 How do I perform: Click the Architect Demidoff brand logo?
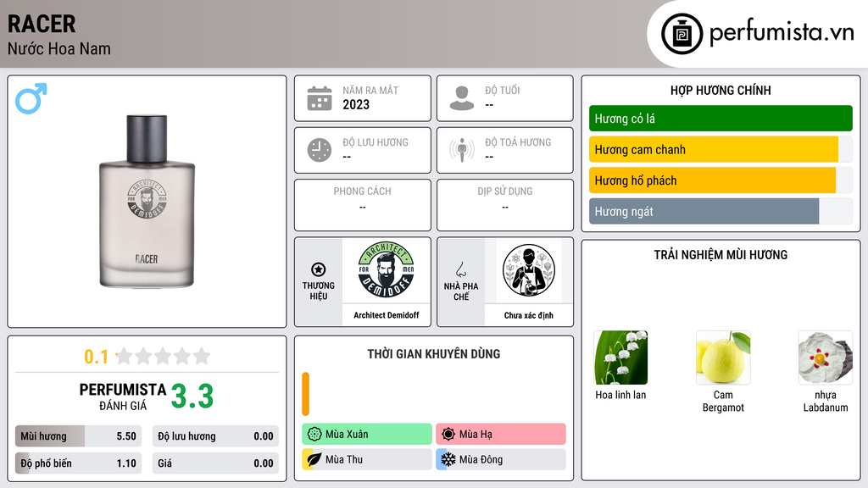click(387, 270)
